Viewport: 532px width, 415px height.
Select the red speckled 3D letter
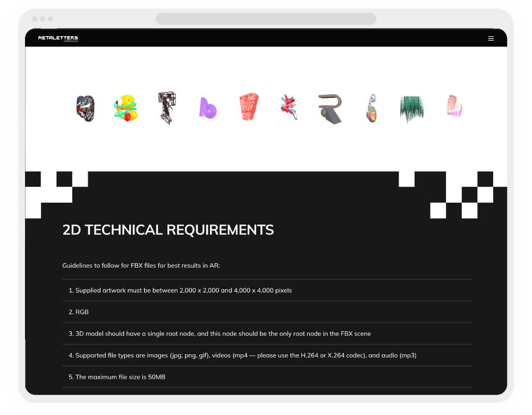tap(249, 106)
